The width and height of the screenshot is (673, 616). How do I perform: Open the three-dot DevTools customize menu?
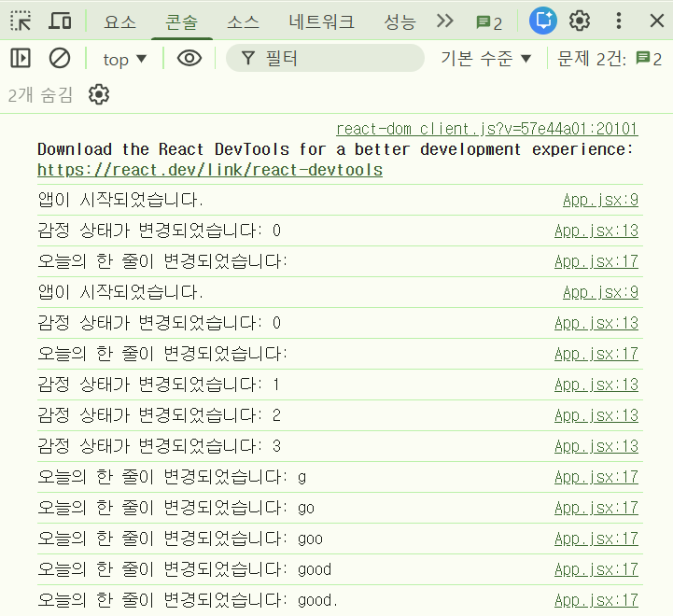pyautogui.click(x=619, y=21)
